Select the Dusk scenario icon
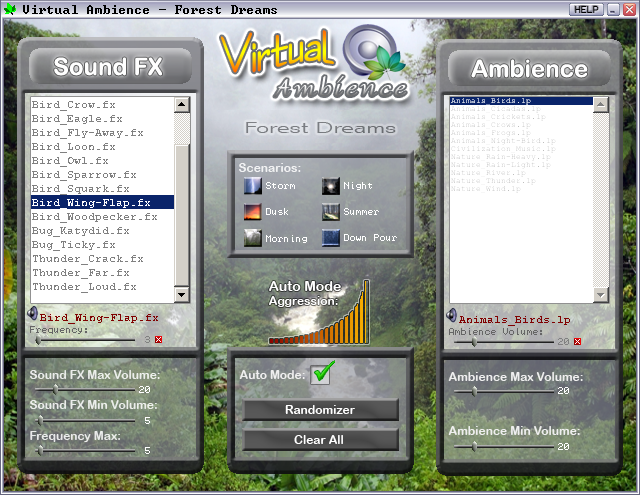The height and width of the screenshot is (495, 640). 253,212
